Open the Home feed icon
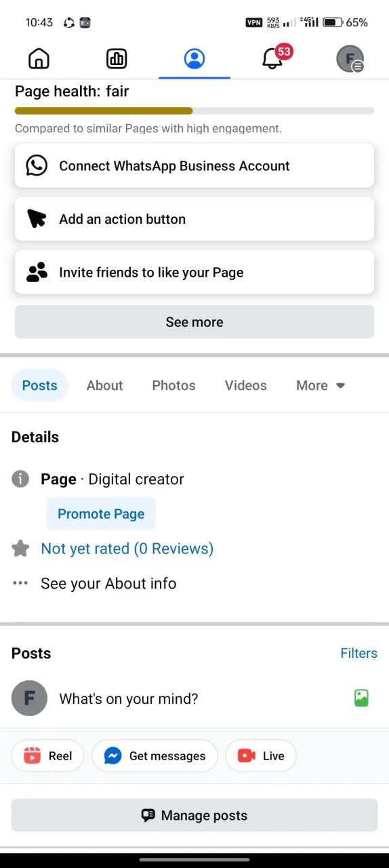Screen dimensions: 389x868 coord(39,59)
